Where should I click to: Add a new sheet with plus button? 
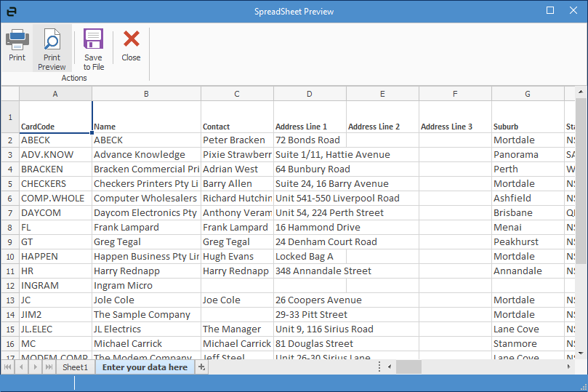click(202, 367)
